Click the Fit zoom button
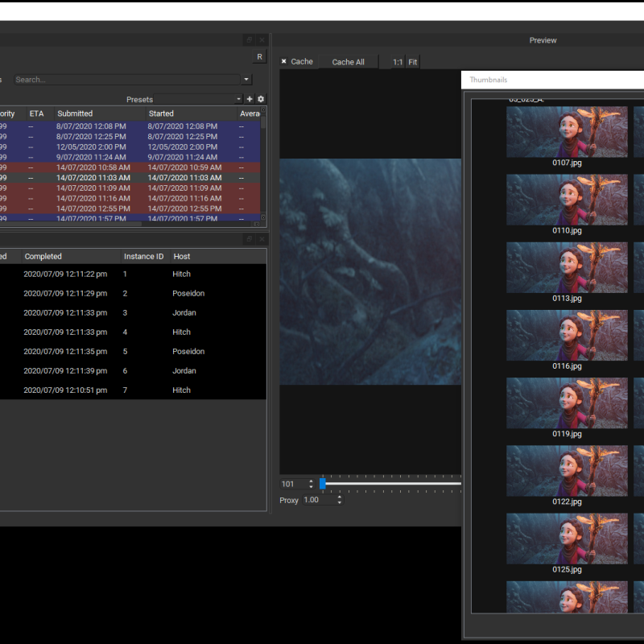The height and width of the screenshot is (644, 644). (x=413, y=62)
